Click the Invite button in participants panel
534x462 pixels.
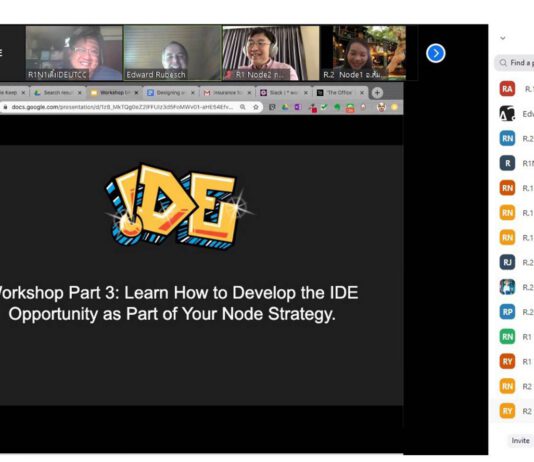point(520,441)
